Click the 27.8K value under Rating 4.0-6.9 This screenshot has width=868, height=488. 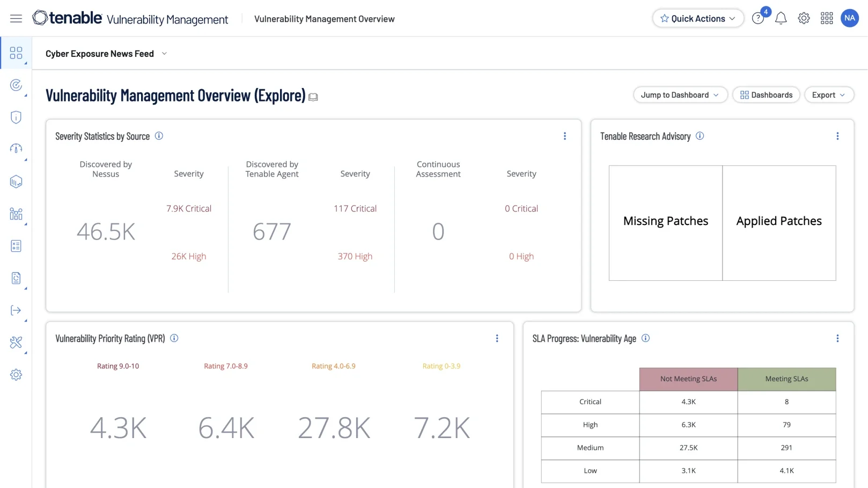click(x=334, y=428)
